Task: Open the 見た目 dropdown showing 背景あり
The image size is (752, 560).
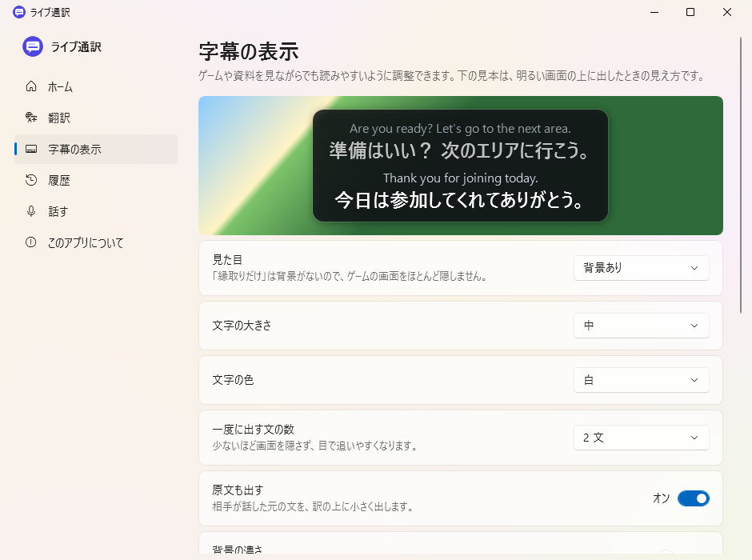Action: pos(642,268)
